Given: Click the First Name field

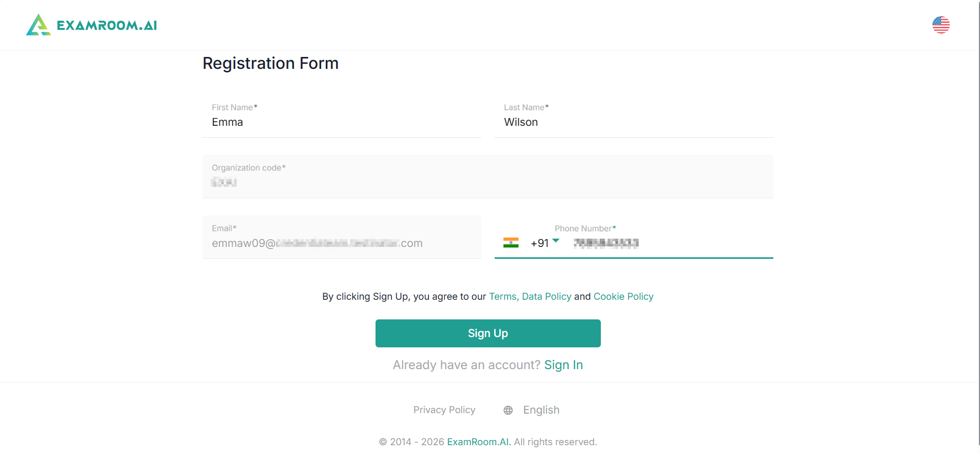Looking at the screenshot, I should (341, 122).
